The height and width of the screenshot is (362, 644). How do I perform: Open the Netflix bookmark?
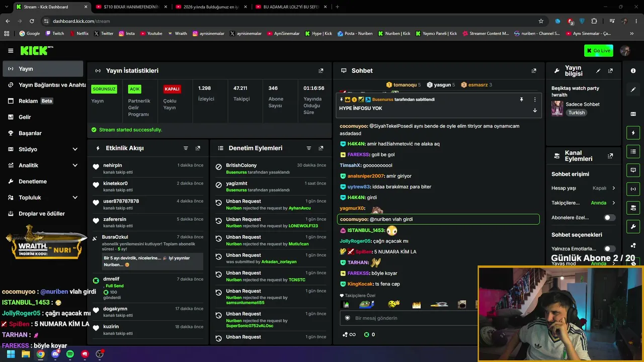click(x=78, y=34)
